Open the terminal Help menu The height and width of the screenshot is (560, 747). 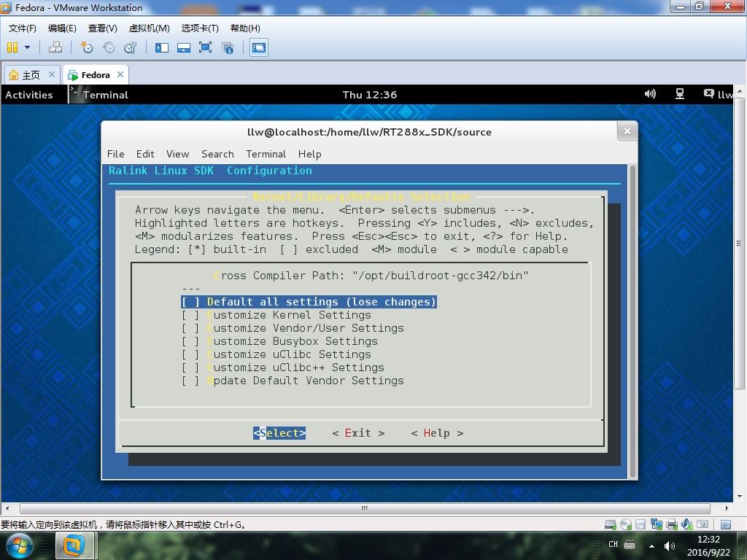[x=309, y=154]
